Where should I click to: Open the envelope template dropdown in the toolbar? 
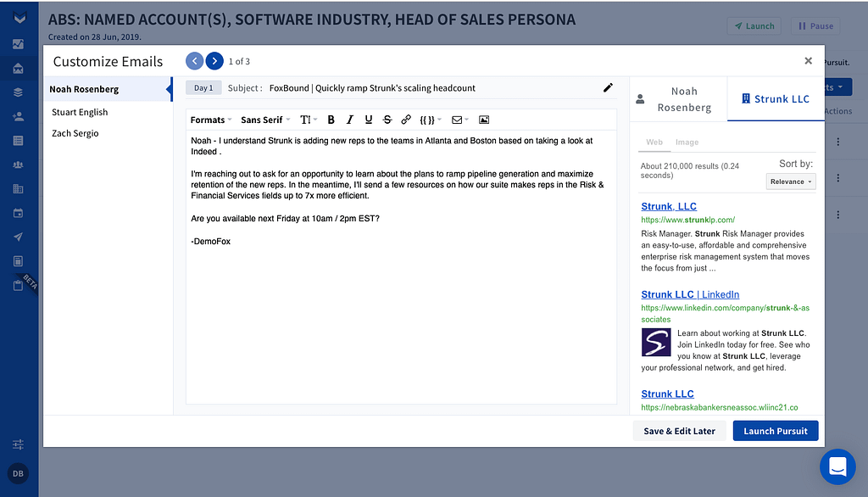(x=460, y=120)
